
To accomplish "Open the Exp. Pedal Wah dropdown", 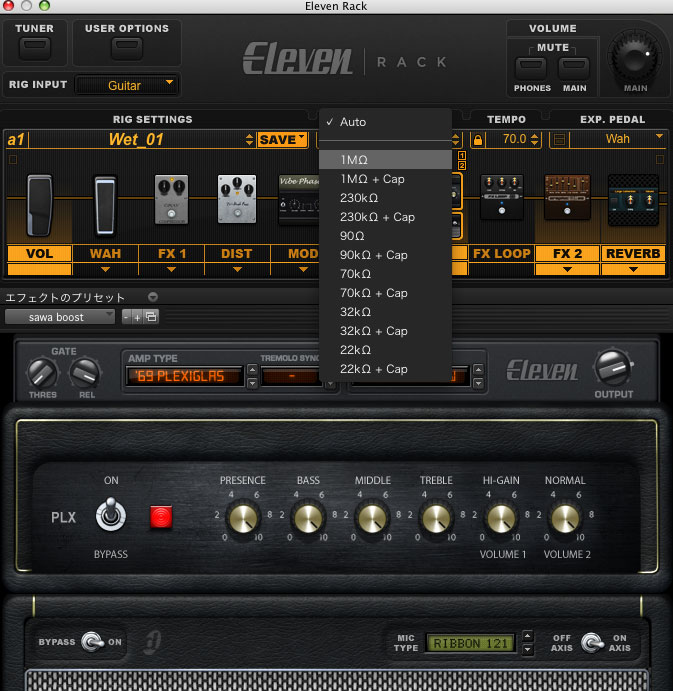I will [x=617, y=139].
